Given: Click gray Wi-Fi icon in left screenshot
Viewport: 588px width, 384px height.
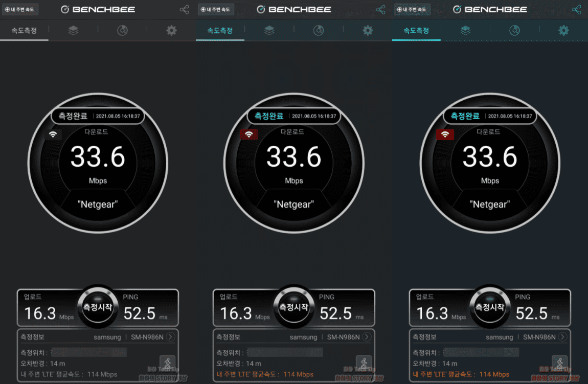Looking at the screenshot, I should point(53,134).
